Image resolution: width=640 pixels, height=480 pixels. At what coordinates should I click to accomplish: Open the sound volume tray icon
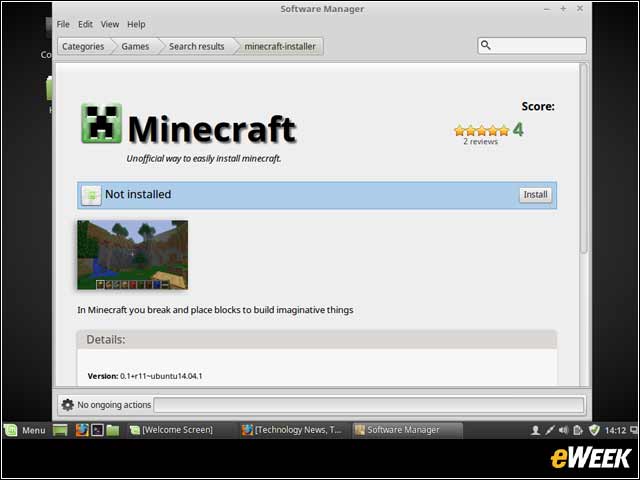point(563,430)
